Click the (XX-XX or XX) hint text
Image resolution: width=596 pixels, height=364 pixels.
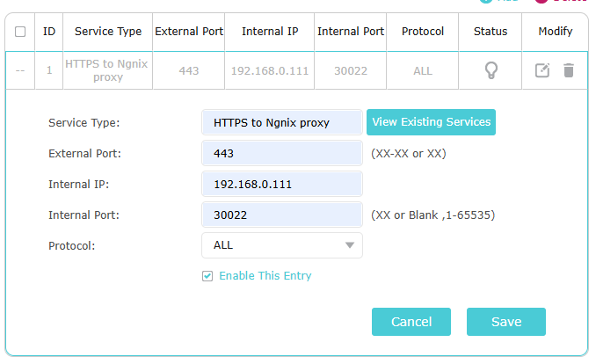coord(409,154)
